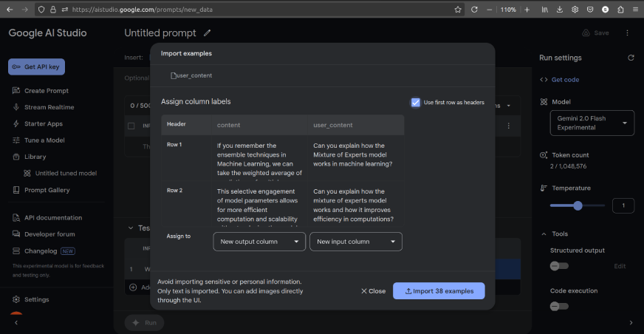Click the Temperature thermometer icon
This screenshot has width=644, height=334.
[544, 188]
